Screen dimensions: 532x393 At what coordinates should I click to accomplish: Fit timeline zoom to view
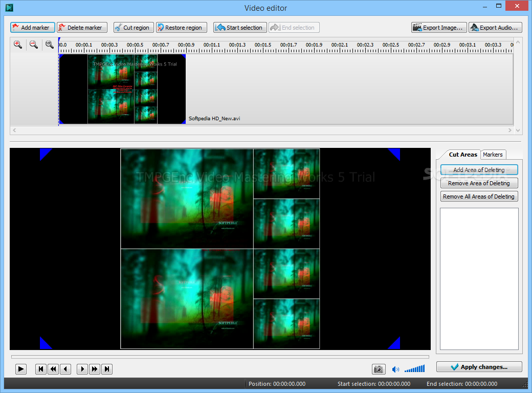(x=50, y=45)
